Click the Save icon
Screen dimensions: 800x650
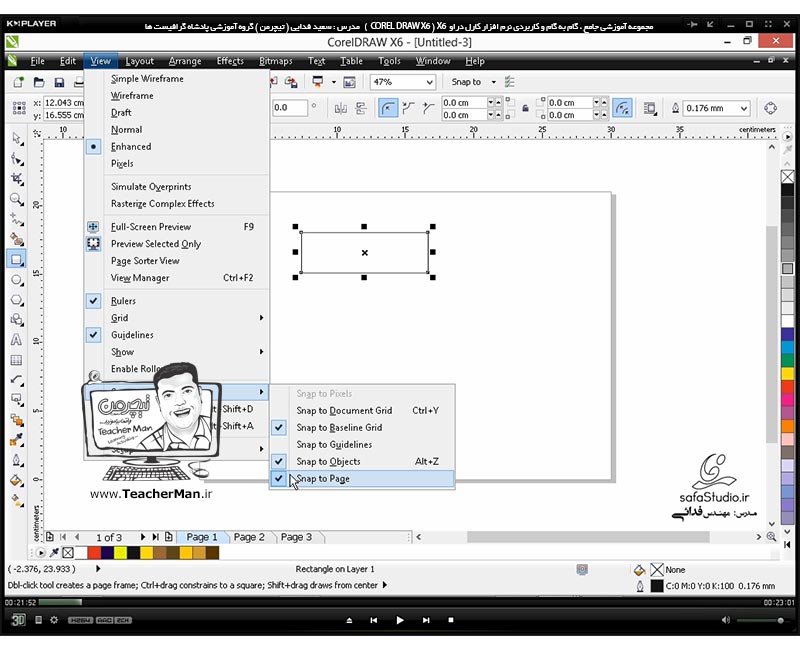59,82
